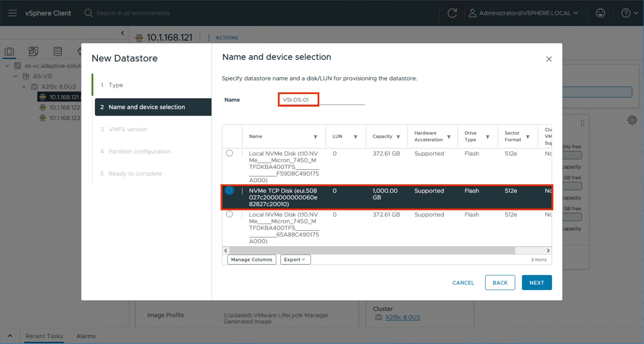Open the Storage inventory icon

57,51
